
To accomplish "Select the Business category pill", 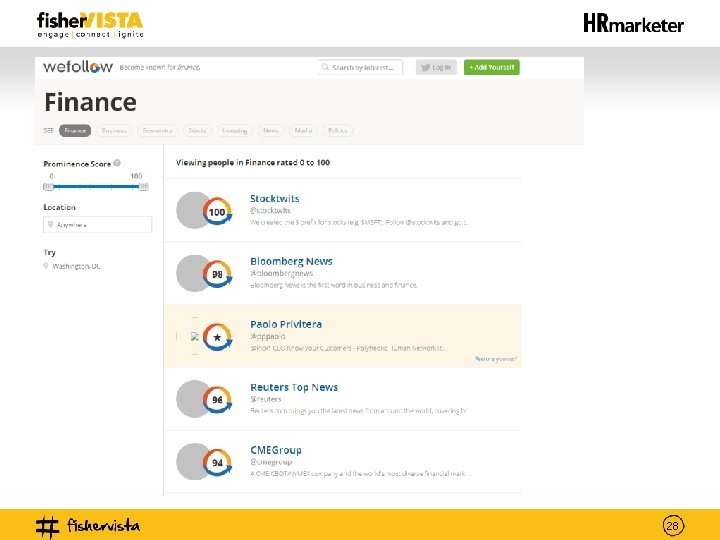I will tap(114, 130).
